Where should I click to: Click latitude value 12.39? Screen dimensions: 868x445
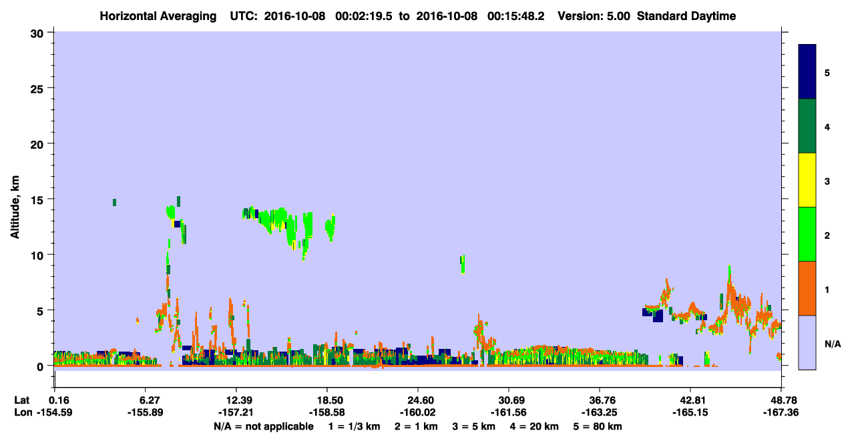[236, 400]
